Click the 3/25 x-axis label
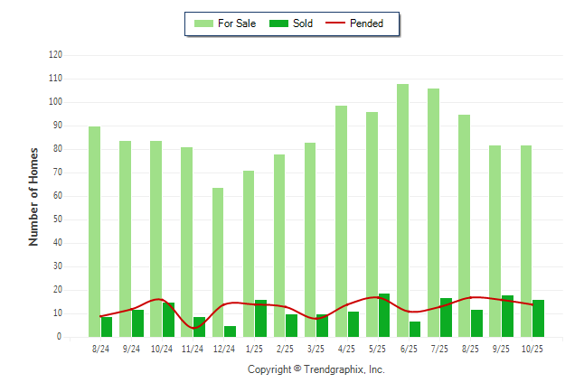The width and height of the screenshot is (584, 392). [x=316, y=348]
